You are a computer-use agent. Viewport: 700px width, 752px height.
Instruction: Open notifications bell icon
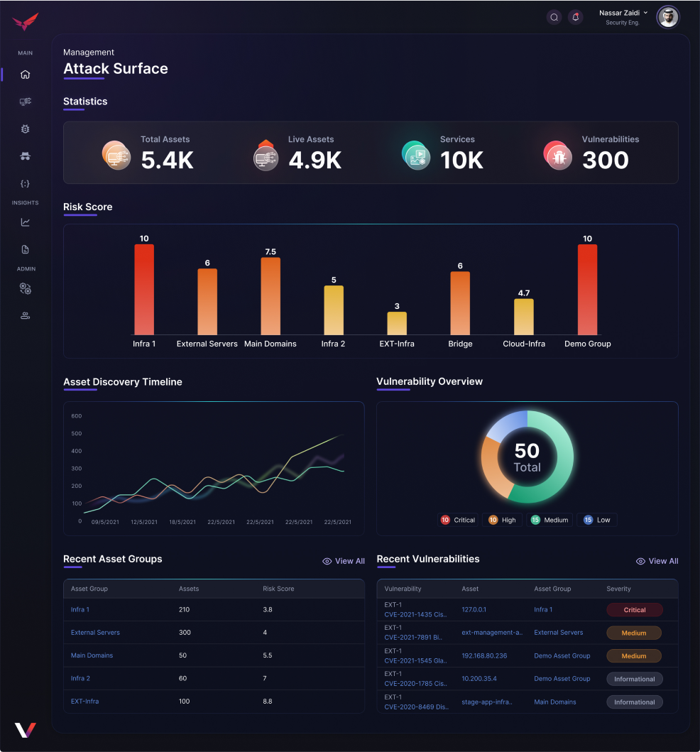pos(576,17)
